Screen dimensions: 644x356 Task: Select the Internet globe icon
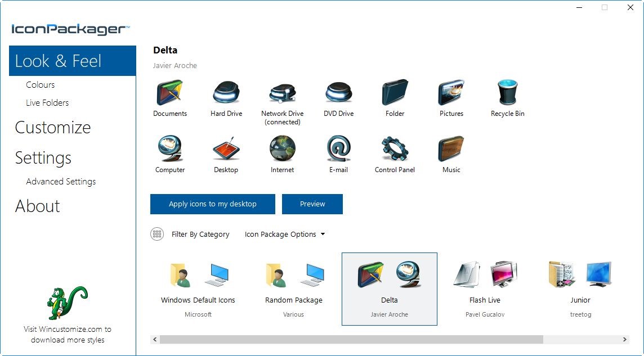click(x=282, y=148)
